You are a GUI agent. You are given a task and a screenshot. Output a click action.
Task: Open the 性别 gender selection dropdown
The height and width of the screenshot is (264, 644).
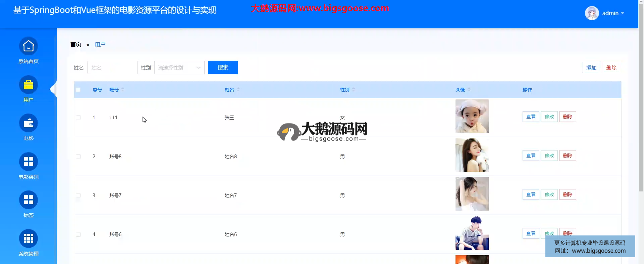click(x=179, y=68)
